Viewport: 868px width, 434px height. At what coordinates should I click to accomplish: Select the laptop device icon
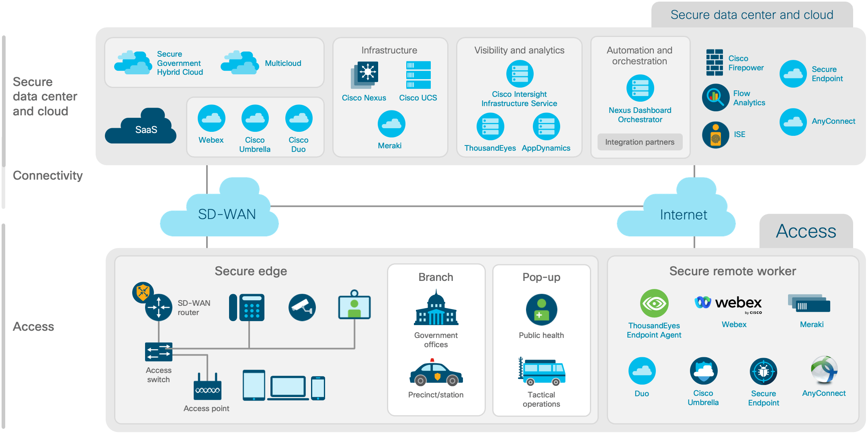pos(288,388)
